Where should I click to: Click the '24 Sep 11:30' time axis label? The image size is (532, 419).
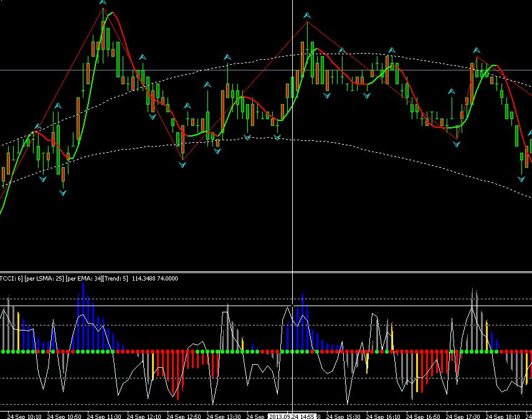[x=105, y=415]
